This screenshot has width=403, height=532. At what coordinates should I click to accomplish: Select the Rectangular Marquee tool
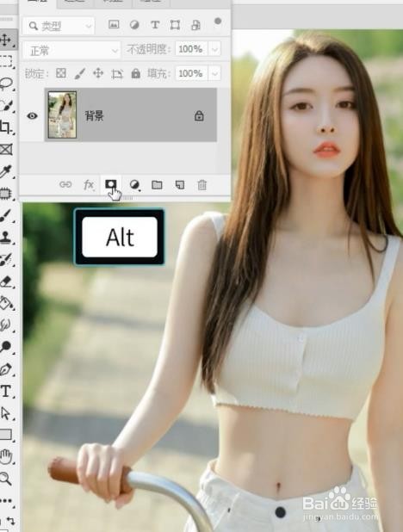pos(6,61)
